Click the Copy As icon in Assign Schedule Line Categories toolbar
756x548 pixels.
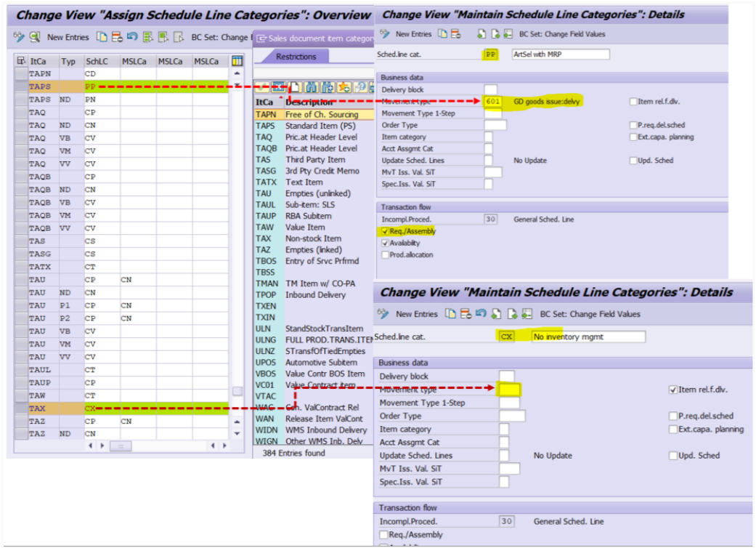[102, 37]
